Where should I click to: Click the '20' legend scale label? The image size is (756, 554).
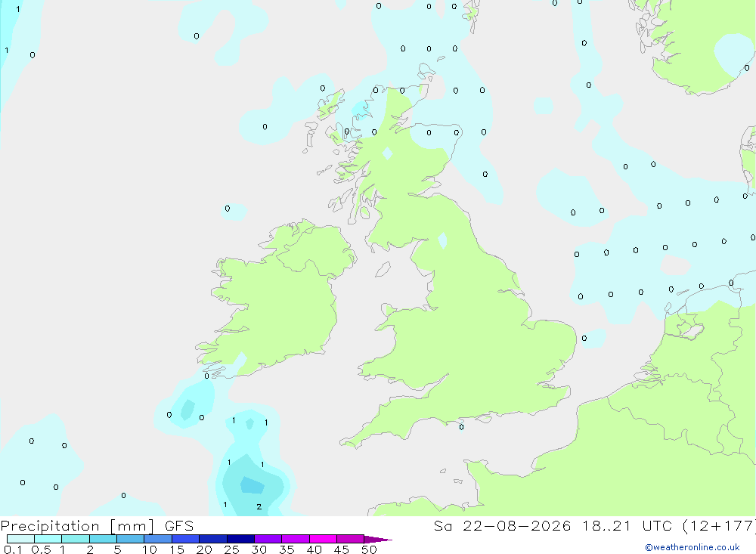click(x=204, y=549)
